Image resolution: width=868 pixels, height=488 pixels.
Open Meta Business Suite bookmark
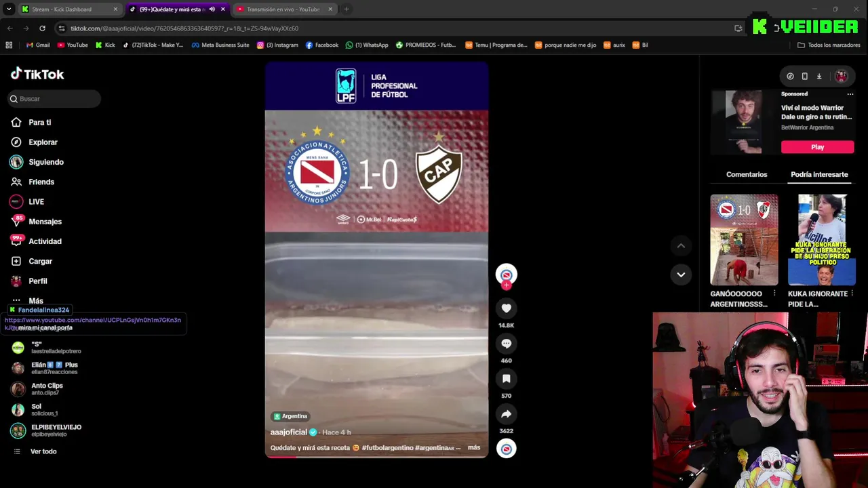tap(220, 45)
